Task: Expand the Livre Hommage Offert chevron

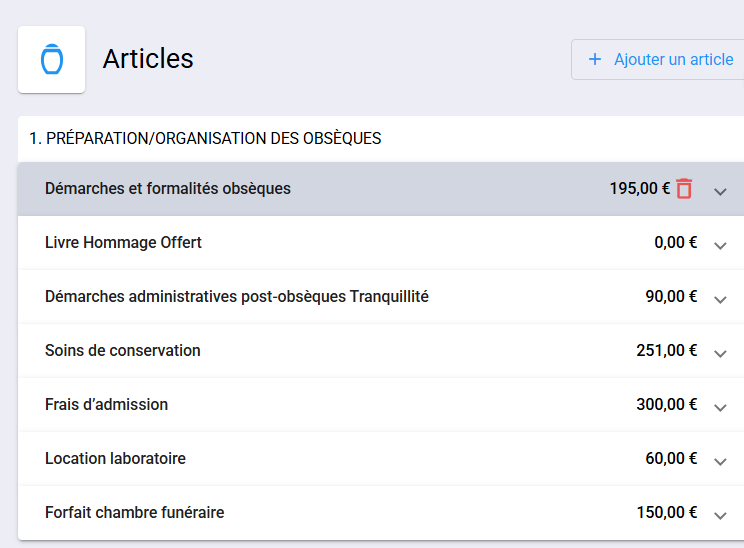Action: click(720, 244)
